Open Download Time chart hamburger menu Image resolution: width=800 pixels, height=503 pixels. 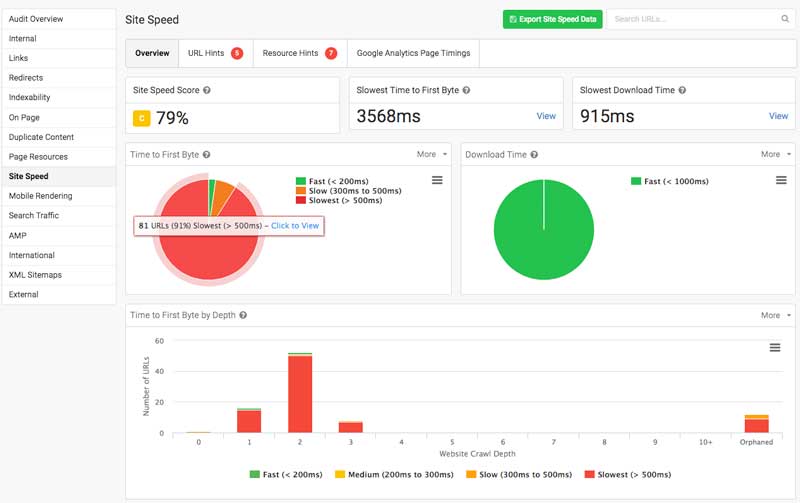(x=782, y=180)
